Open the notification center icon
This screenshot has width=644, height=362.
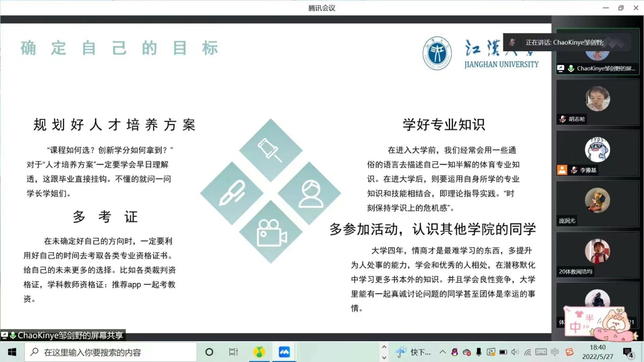coord(628,352)
